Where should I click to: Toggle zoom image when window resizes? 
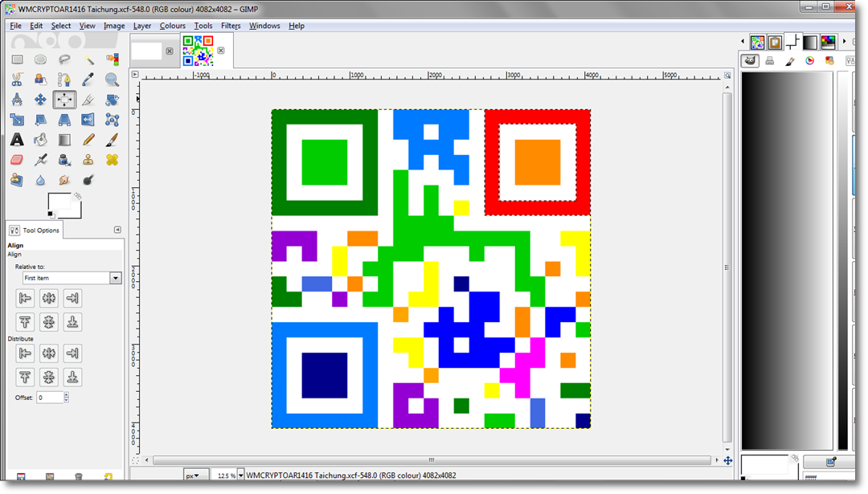[x=727, y=75]
